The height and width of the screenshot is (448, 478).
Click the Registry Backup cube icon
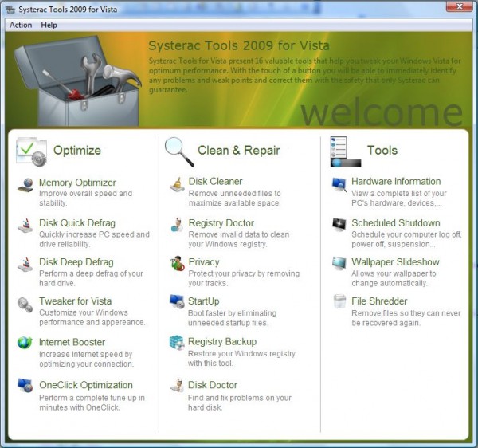click(x=177, y=343)
